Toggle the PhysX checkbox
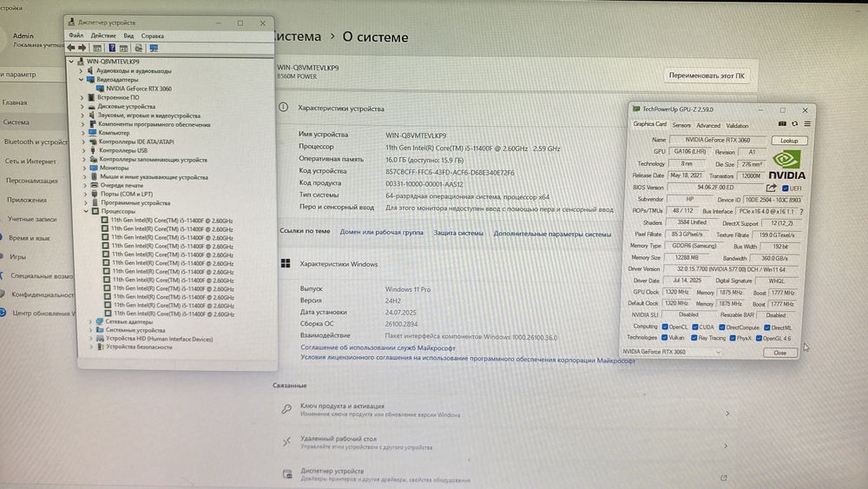The height and width of the screenshot is (489, 868). [732, 338]
